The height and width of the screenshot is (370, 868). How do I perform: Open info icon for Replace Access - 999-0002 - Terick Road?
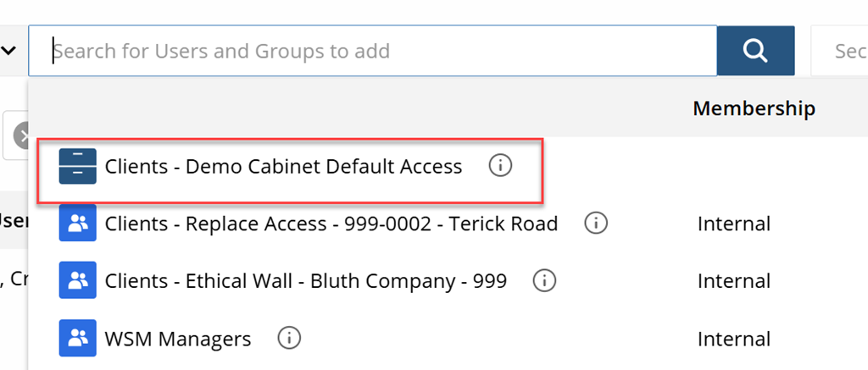[596, 224]
